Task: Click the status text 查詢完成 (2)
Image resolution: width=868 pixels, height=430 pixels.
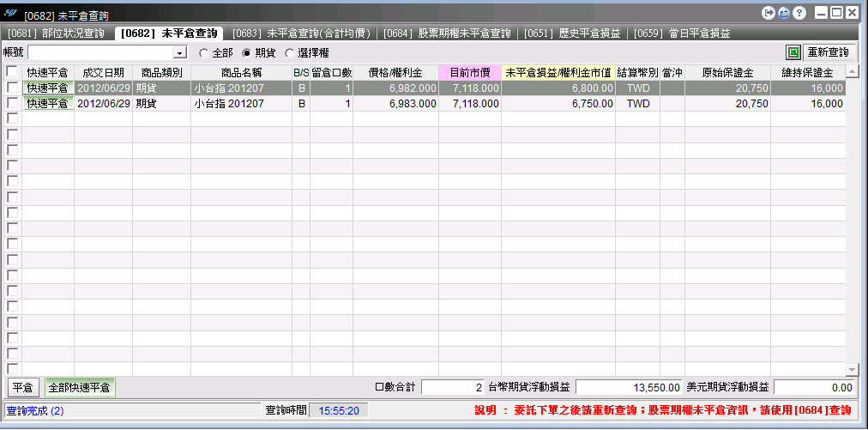Action: tap(35, 411)
